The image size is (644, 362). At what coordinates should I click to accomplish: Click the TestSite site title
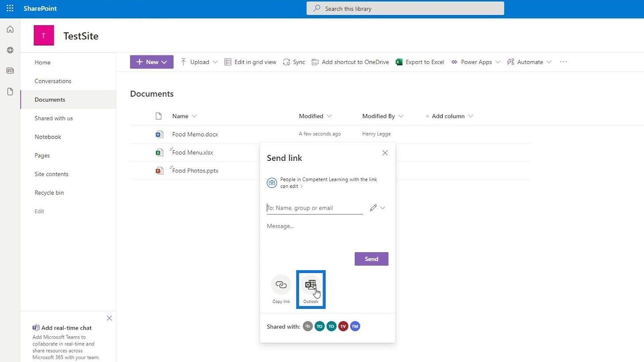[81, 36]
